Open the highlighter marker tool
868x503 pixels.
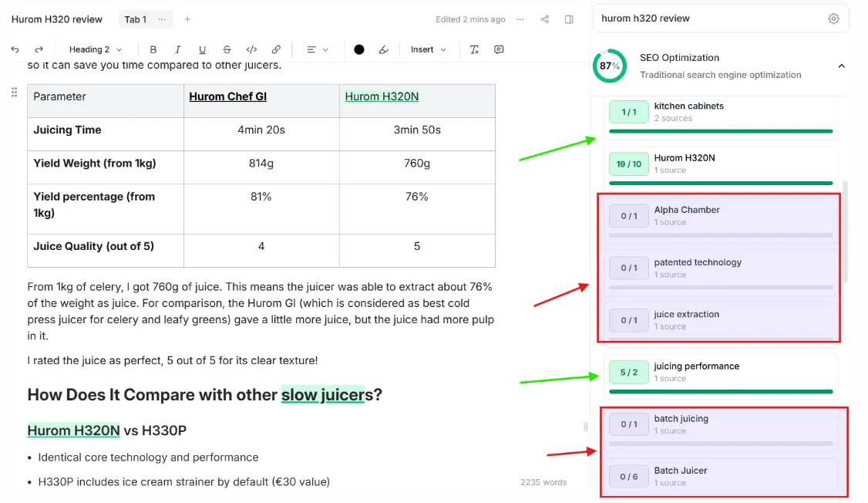[384, 50]
